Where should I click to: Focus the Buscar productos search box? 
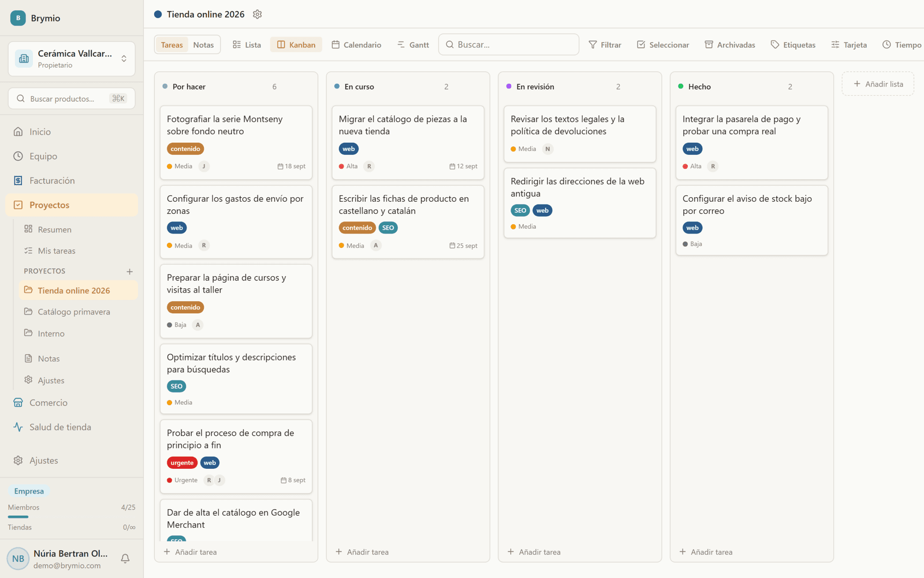point(72,99)
